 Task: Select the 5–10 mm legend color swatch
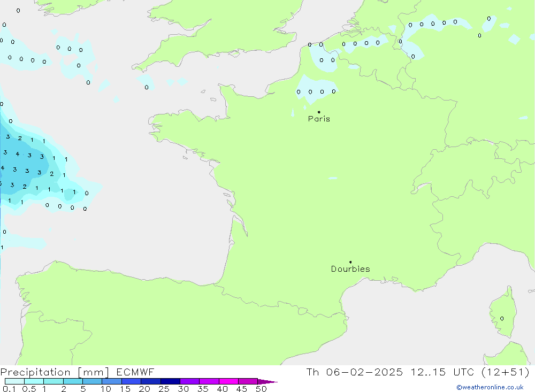(93, 381)
